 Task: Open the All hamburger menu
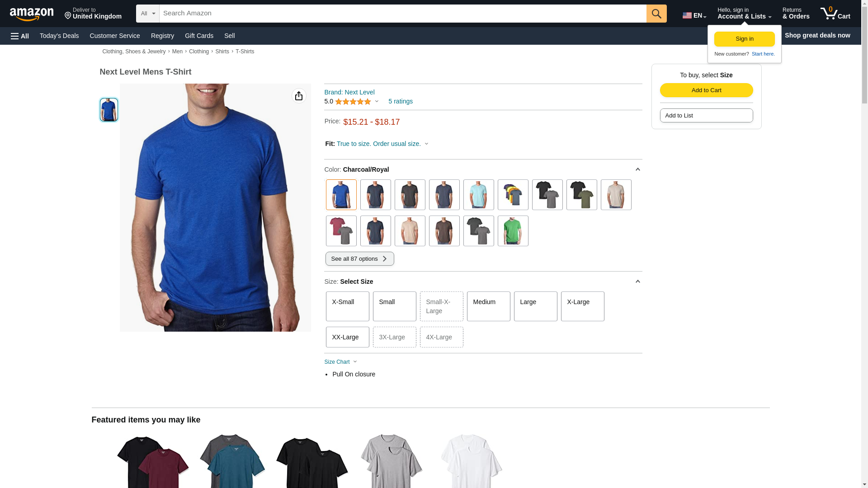pyautogui.click(x=20, y=36)
